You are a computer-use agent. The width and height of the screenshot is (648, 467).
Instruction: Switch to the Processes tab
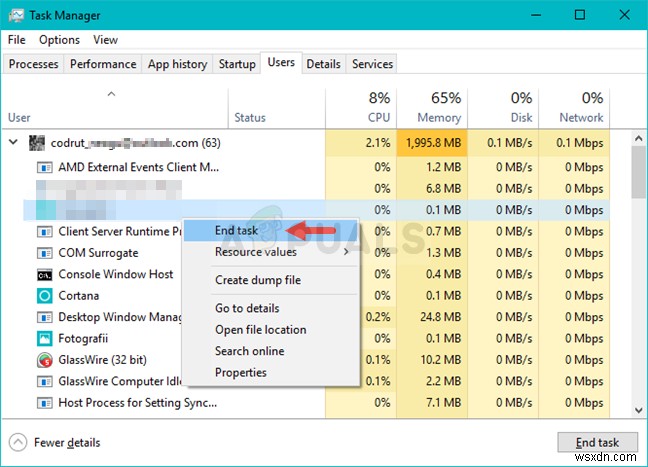[33, 64]
